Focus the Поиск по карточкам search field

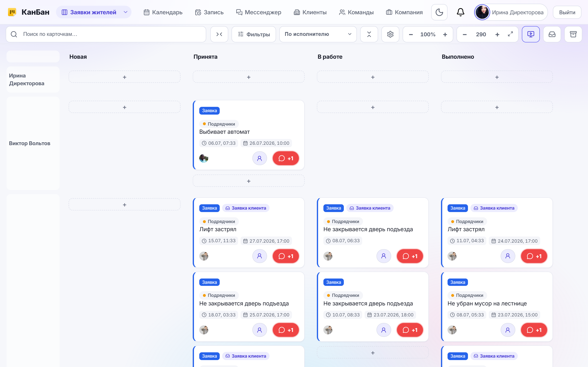pos(106,34)
